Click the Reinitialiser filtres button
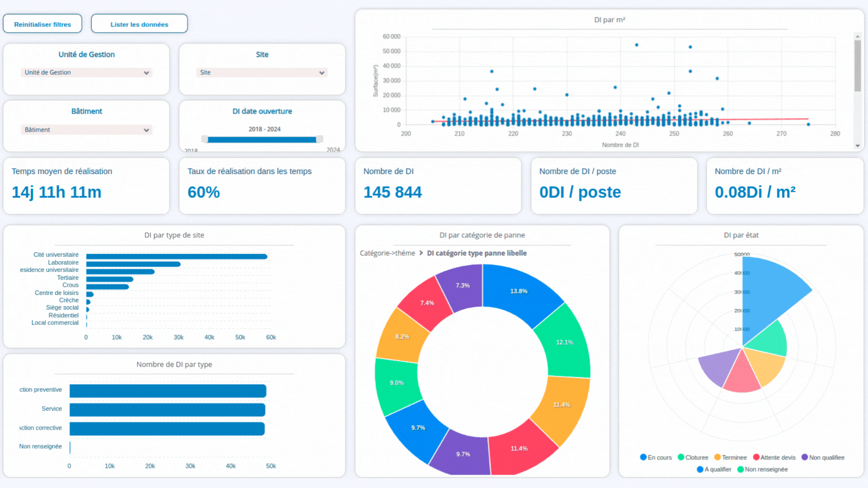 42,24
